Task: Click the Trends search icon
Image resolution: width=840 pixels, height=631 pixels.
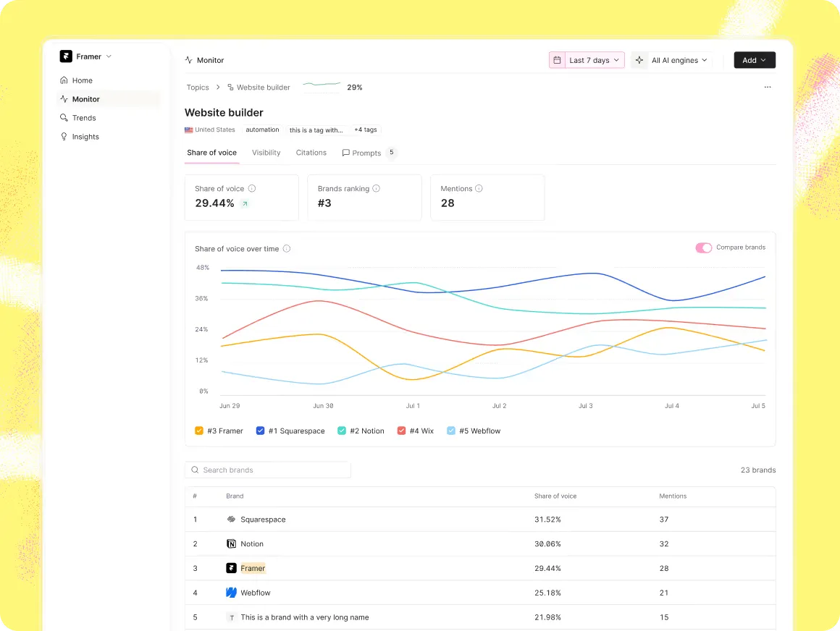Action: point(64,118)
